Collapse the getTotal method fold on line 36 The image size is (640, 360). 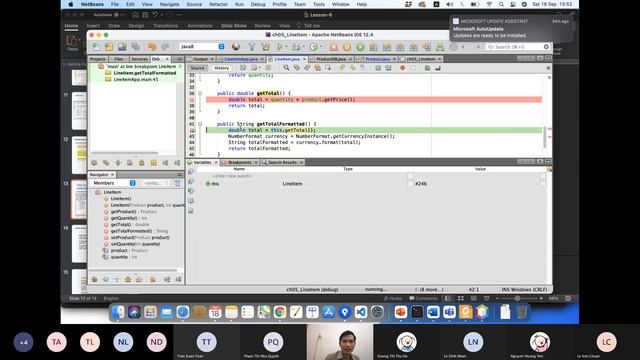200,93
